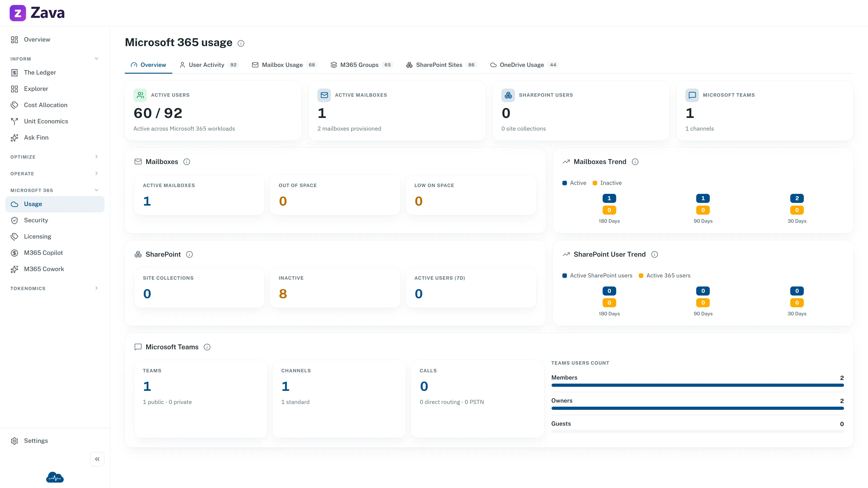Toggle Inactive legend in Mailboxes Trend
The width and height of the screenshot is (868, 488).
[607, 183]
